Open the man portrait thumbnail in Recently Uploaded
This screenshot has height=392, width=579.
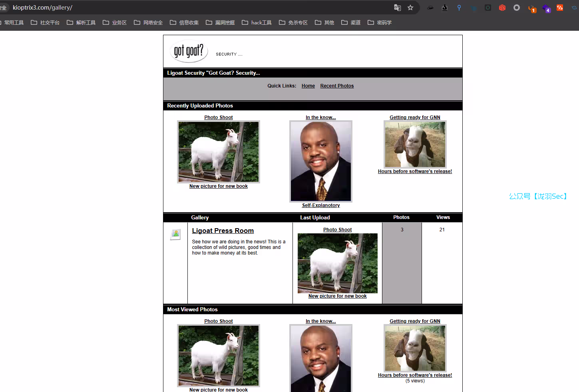tap(321, 161)
